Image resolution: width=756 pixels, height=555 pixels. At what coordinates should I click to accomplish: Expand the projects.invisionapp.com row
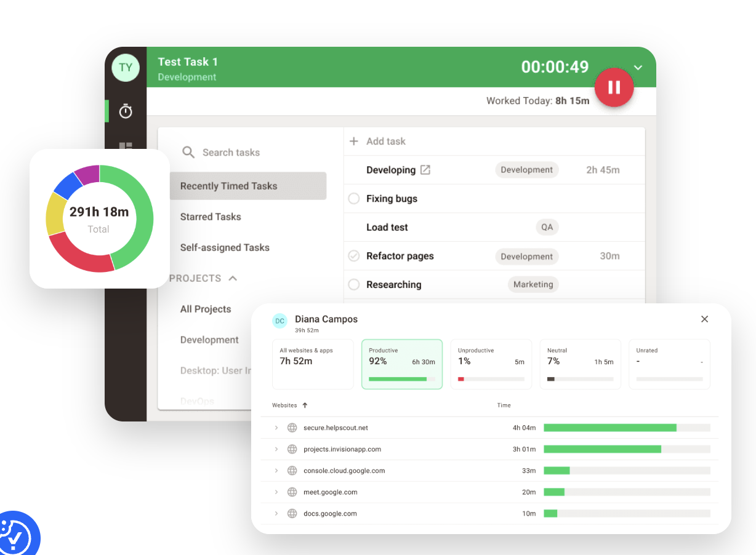coord(276,449)
